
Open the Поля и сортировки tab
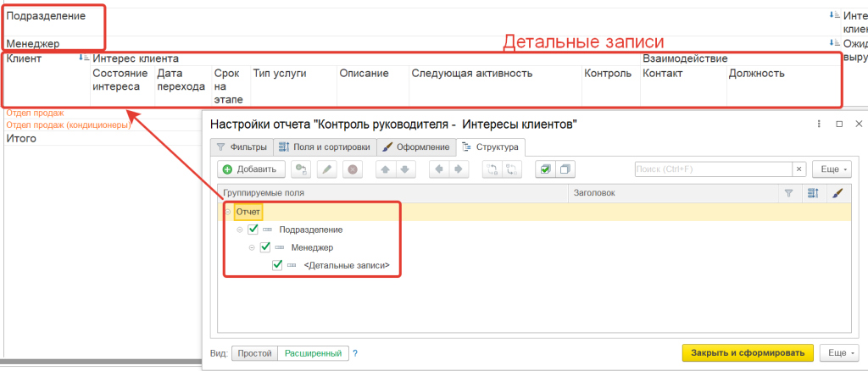(323, 147)
